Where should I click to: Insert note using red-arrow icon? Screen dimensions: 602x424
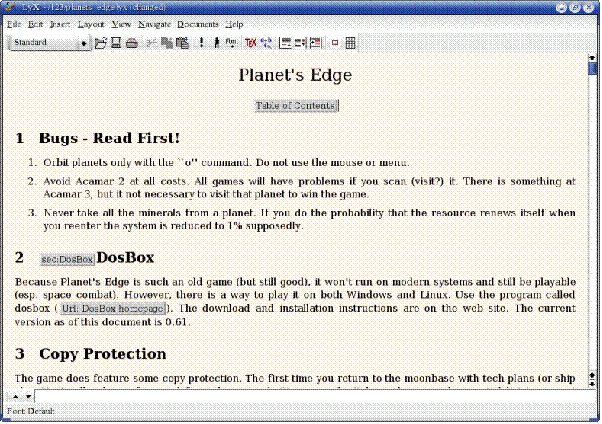[x=315, y=43]
